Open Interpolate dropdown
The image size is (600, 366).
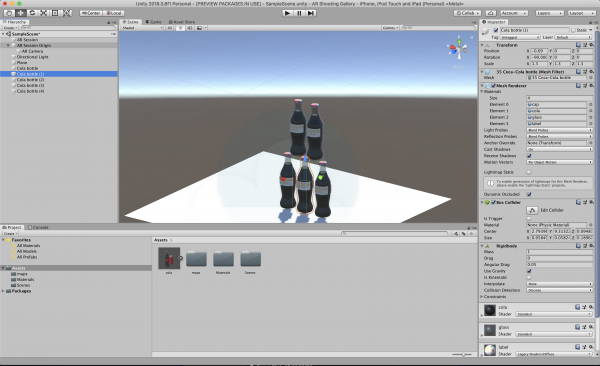click(559, 284)
